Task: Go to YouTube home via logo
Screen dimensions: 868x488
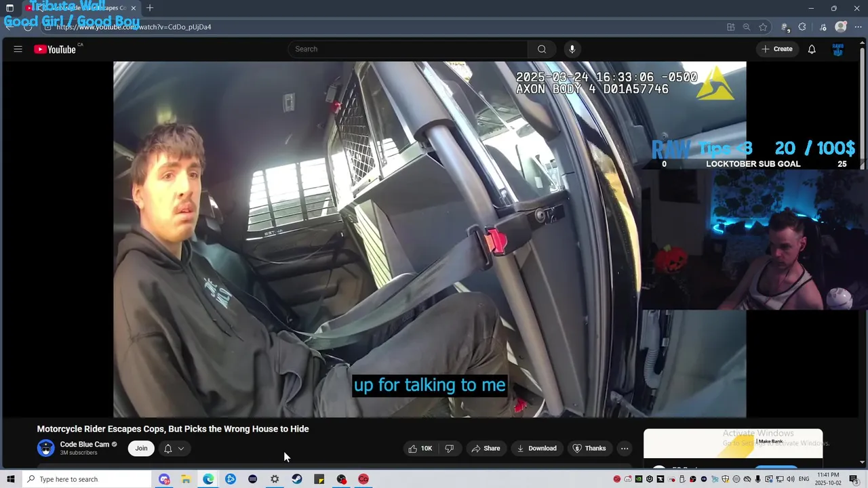Action: point(56,49)
